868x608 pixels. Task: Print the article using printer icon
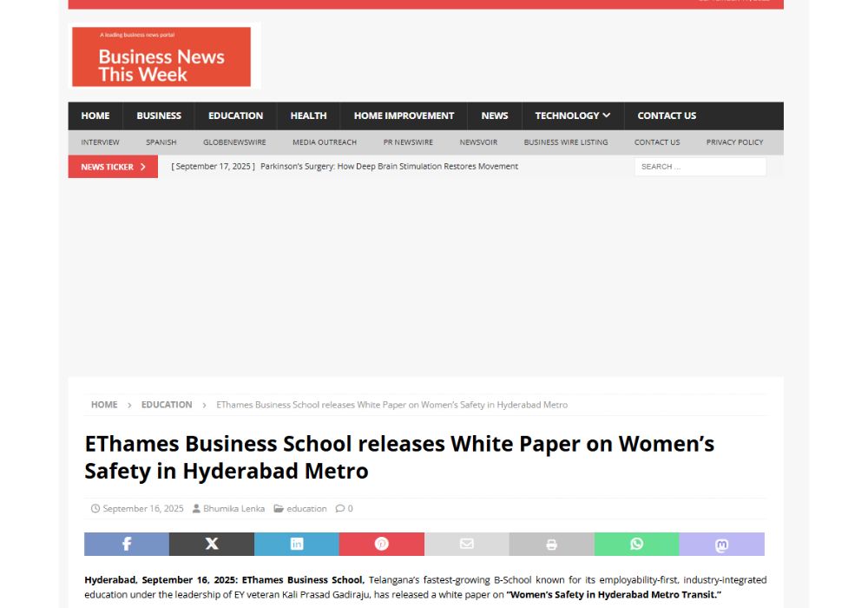click(x=552, y=544)
